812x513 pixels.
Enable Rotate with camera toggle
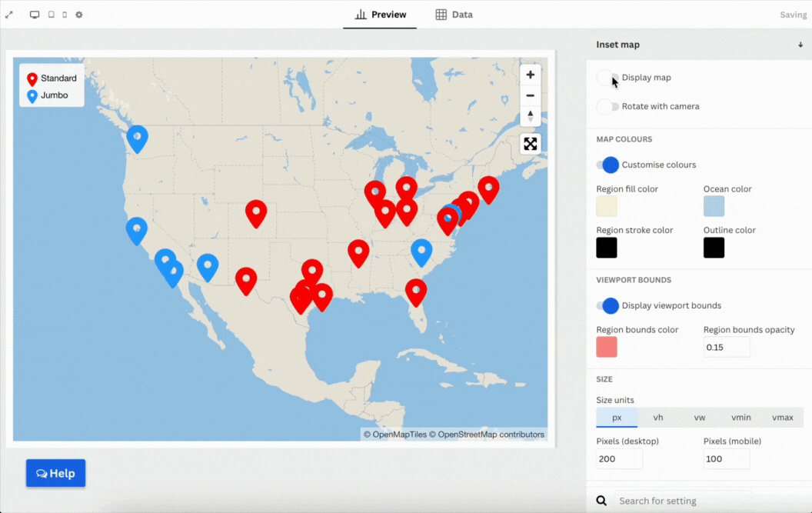[607, 107]
